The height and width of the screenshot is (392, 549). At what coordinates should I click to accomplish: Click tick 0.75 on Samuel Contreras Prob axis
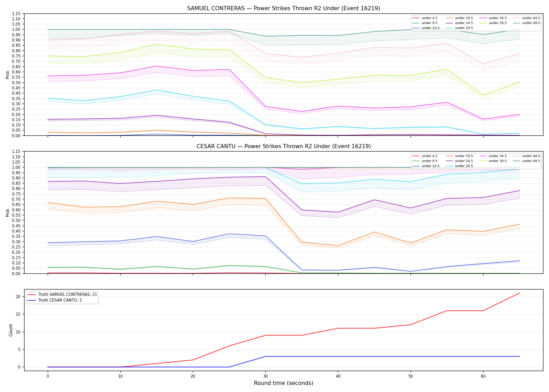click(16, 56)
